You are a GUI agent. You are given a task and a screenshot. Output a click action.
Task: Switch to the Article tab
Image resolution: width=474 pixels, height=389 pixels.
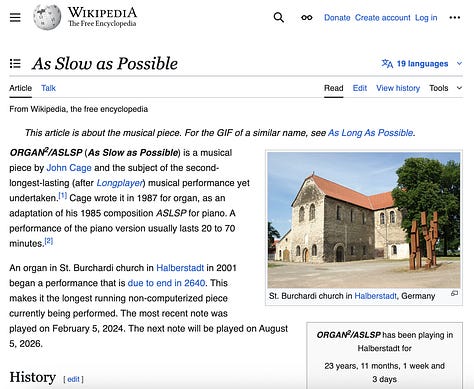pos(21,88)
